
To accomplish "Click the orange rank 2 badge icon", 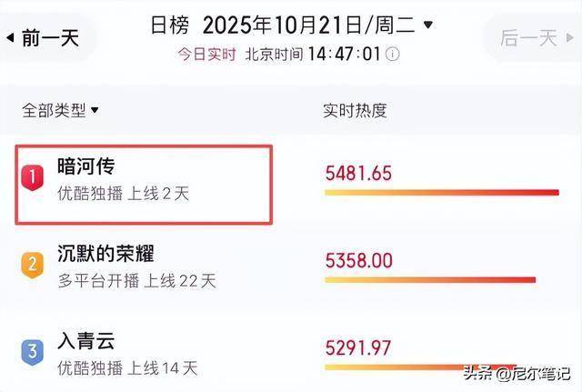I will [32, 265].
